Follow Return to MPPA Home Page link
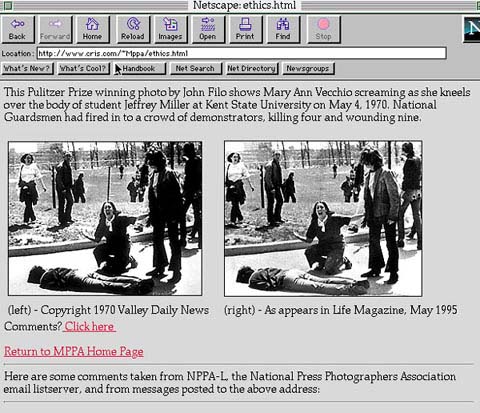Image resolution: width=480 pixels, height=413 pixels. (x=74, y=351)
